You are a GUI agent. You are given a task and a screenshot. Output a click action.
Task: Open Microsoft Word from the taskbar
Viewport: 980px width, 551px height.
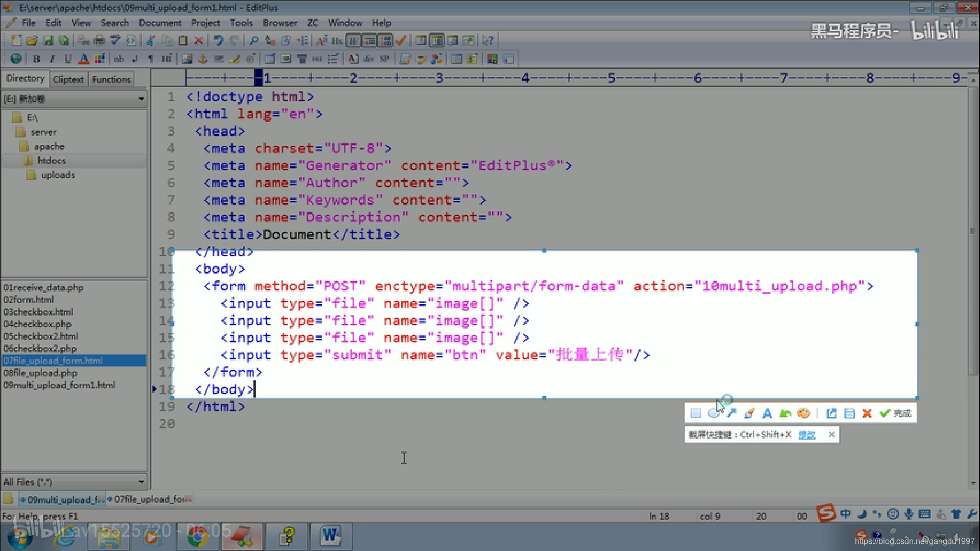330,536
